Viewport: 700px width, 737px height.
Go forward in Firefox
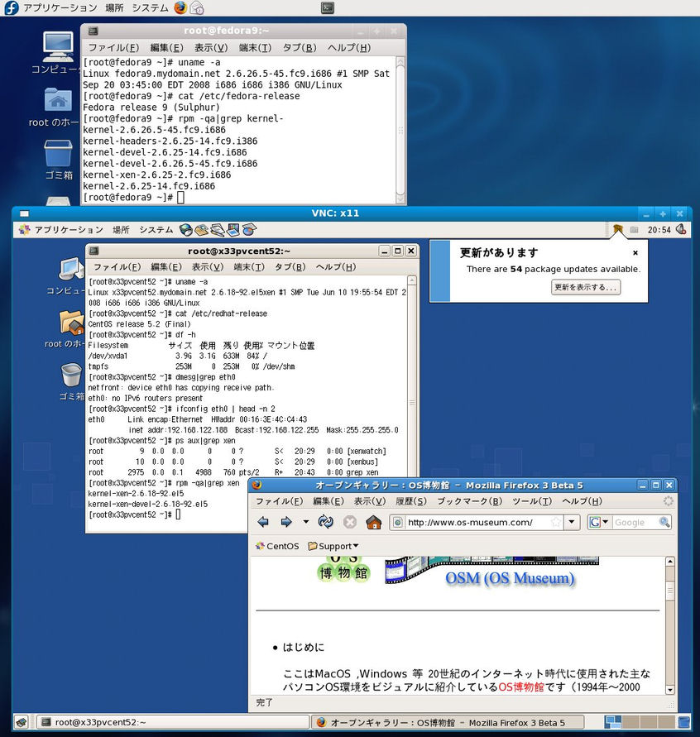click(x=285, y=522)
